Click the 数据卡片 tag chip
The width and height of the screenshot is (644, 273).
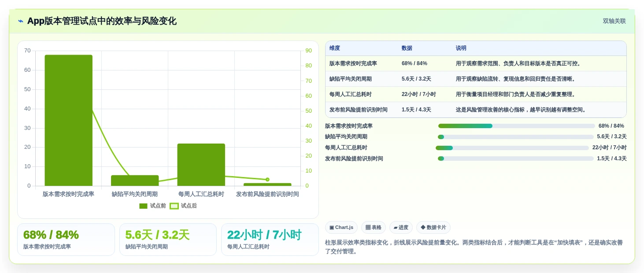click(x=433, y=228)
